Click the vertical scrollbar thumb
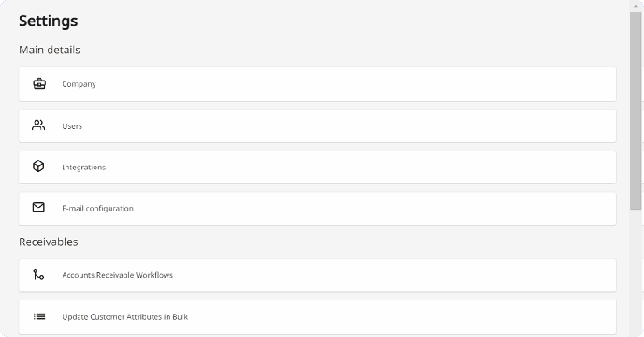The height and width of the screenshot is (337, 644). coord(636,111)
